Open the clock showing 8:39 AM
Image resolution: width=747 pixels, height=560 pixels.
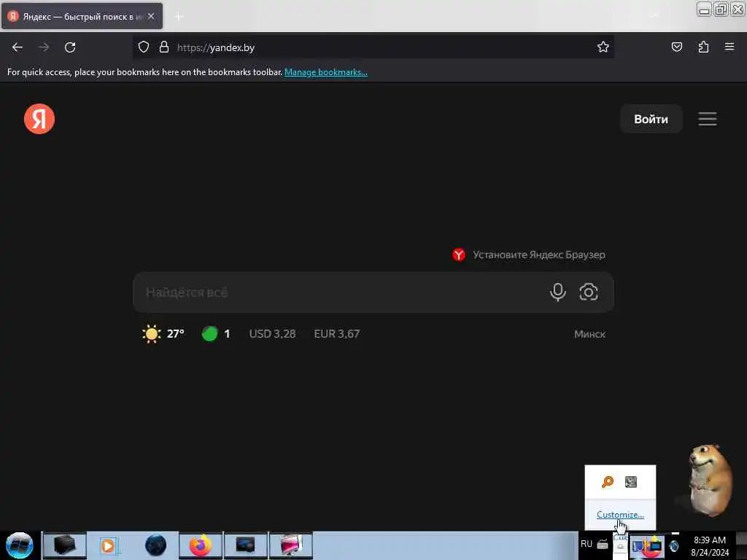pos(710,546)
